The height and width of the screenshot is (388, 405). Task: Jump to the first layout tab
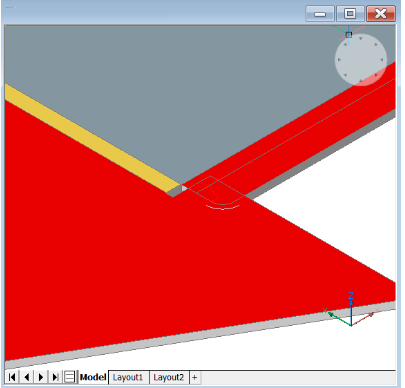(x=12, y=377)
